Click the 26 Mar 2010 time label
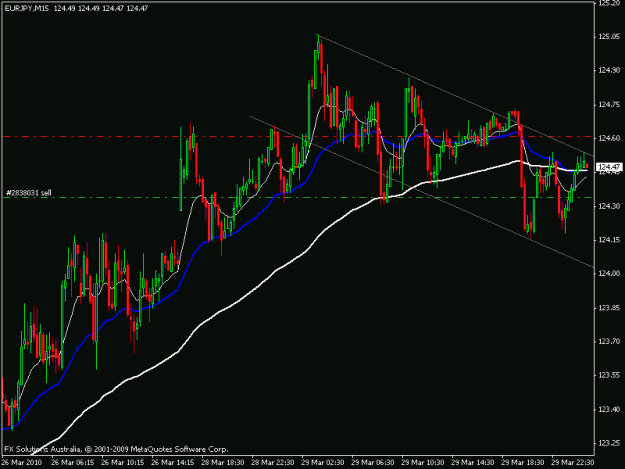 pyautogui.click(x=21, y=463)
